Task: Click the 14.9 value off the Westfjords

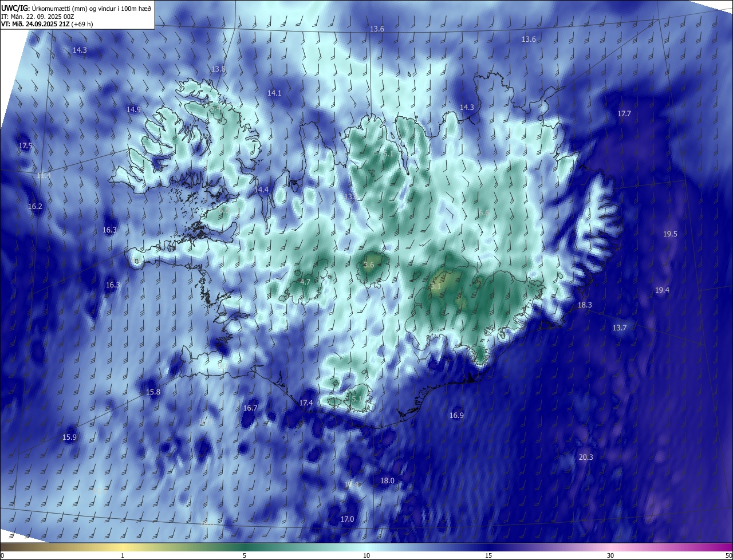Action: pos(133,109)
